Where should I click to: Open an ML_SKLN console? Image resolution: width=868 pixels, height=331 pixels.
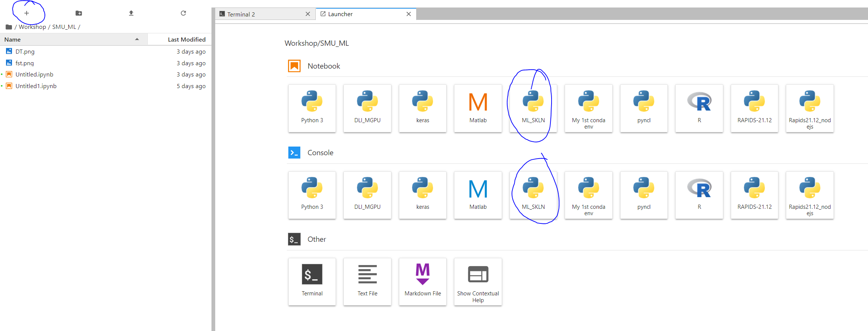point(533,195)
